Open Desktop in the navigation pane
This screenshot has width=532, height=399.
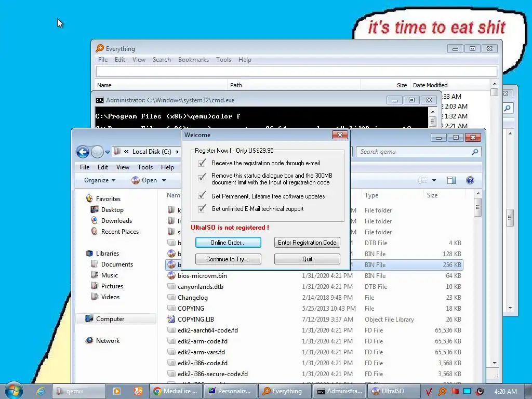pyautogui.click(x=112, y=210)
